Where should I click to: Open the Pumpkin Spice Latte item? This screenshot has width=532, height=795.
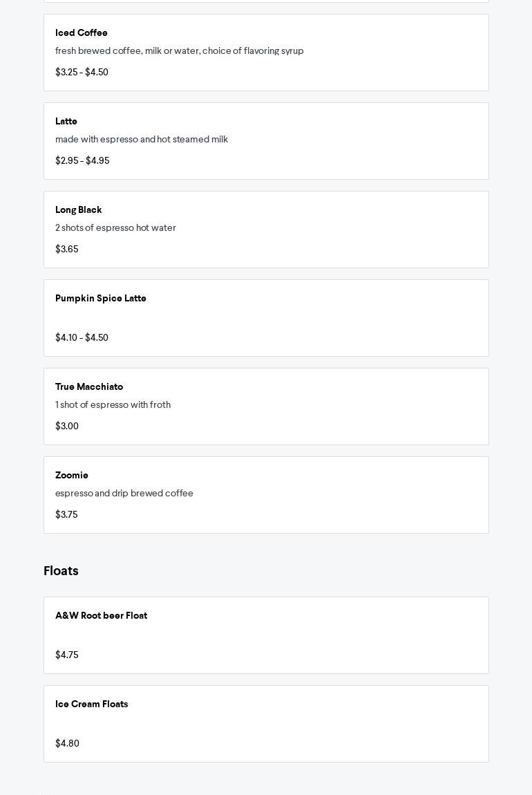pyautogui.click(x=101, y=299)
